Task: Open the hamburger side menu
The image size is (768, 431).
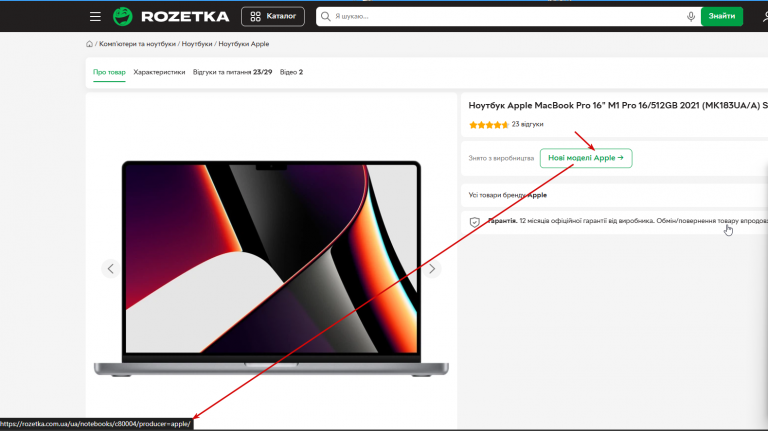Action: [x=95, y=17]
